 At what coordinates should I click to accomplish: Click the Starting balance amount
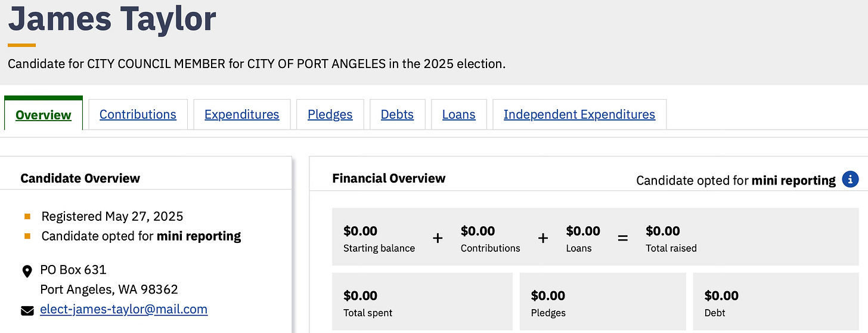point(361,231)
